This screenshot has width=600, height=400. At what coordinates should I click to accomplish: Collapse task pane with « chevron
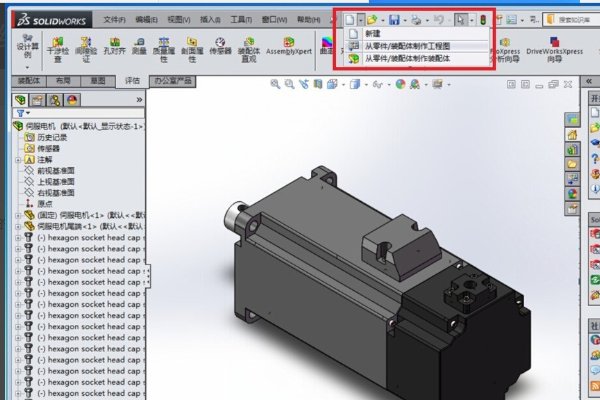pyautogui.click(x=589, y=81)
